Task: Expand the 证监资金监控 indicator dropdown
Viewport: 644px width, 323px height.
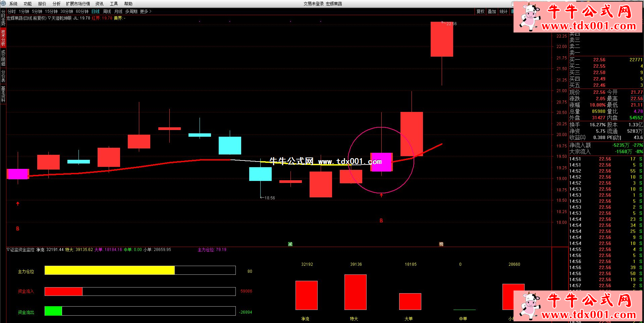Action: click(x=8, y=250)
